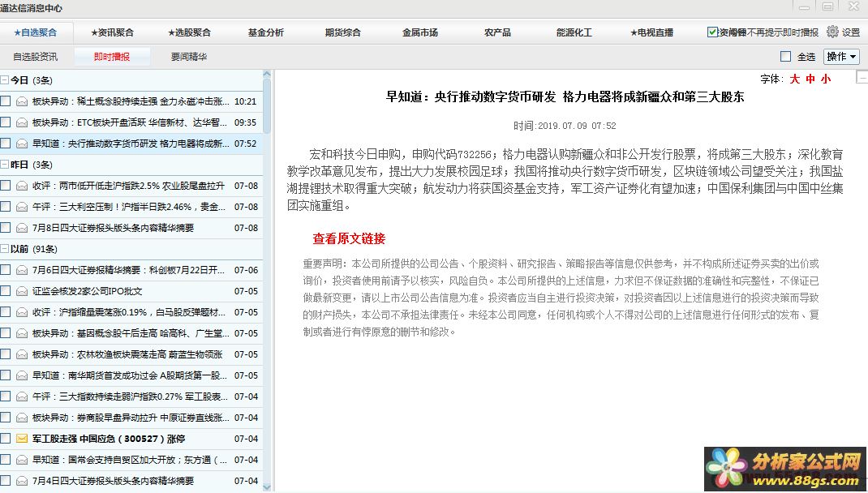The image size is (868, 493).
Task: Check box for 板块异动:稀土概念股 message
Action: pyautogui.click(x=6, y=101)
